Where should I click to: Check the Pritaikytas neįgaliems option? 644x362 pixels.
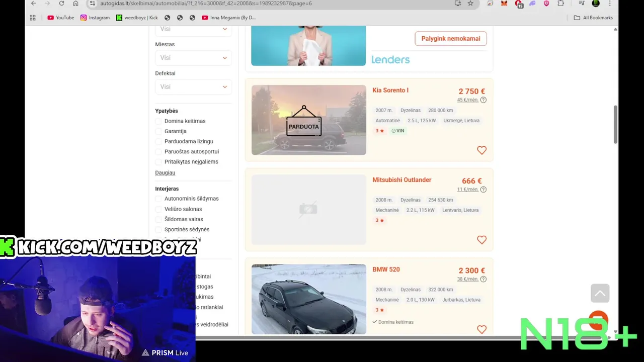point(158,162)
